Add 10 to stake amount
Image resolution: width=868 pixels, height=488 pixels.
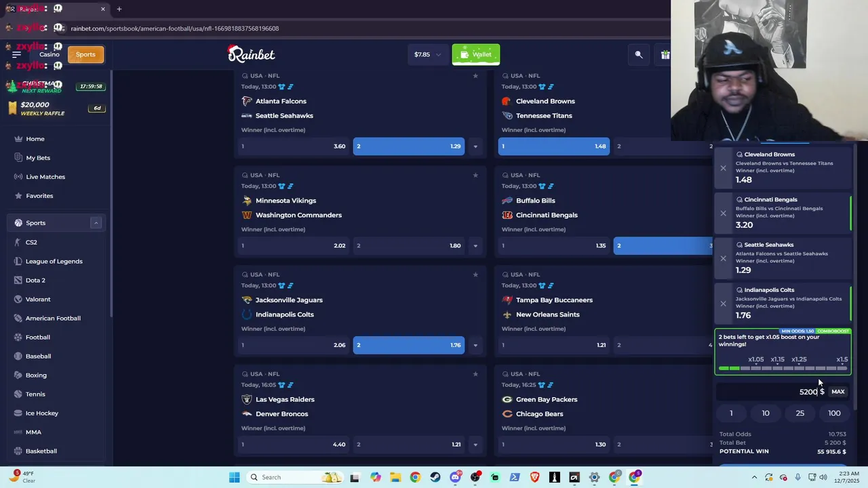click(766, 413)
